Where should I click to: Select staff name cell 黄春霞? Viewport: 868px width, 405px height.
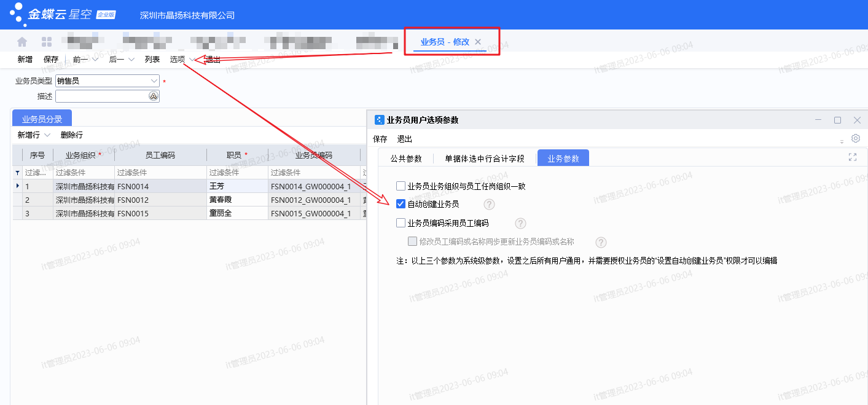coord(237,200)
